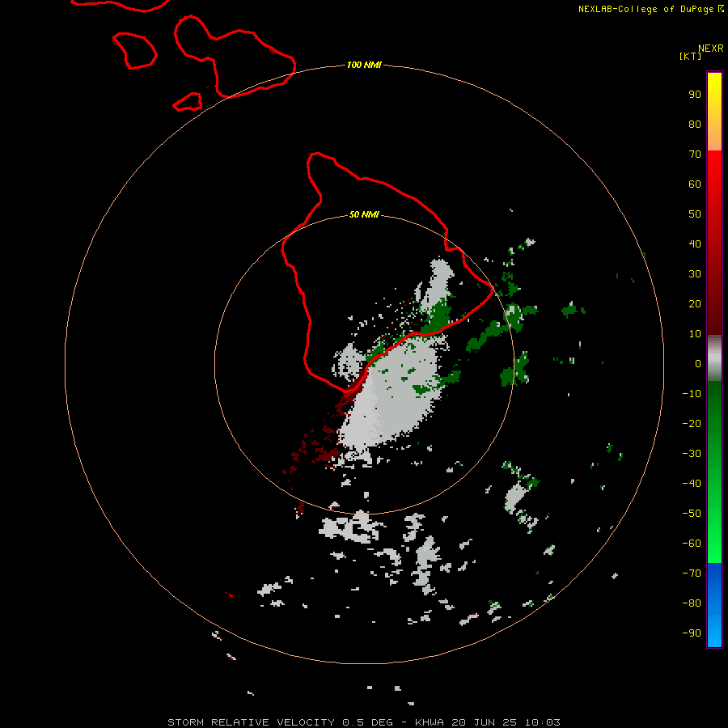Click the [KT] units label

tap(691, 57)
